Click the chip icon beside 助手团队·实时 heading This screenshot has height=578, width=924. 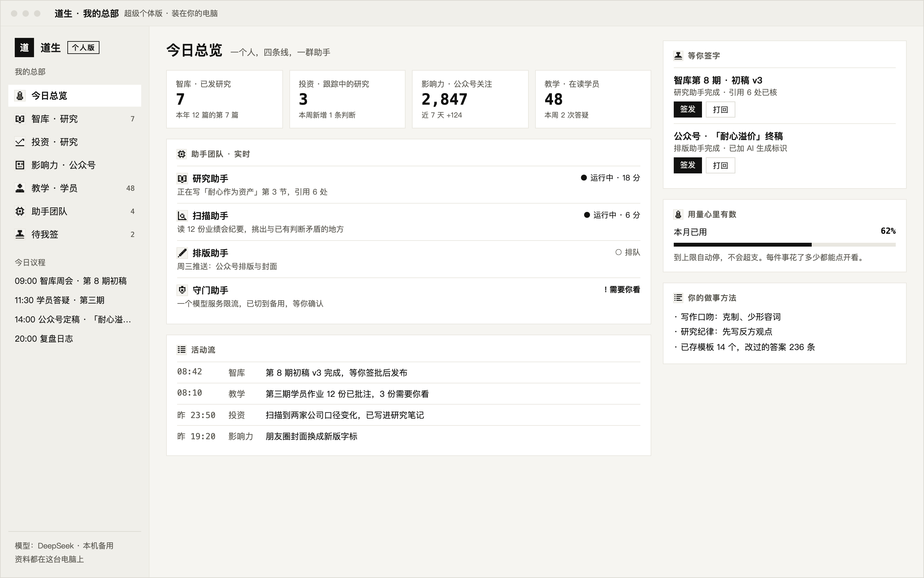(182, 154)
